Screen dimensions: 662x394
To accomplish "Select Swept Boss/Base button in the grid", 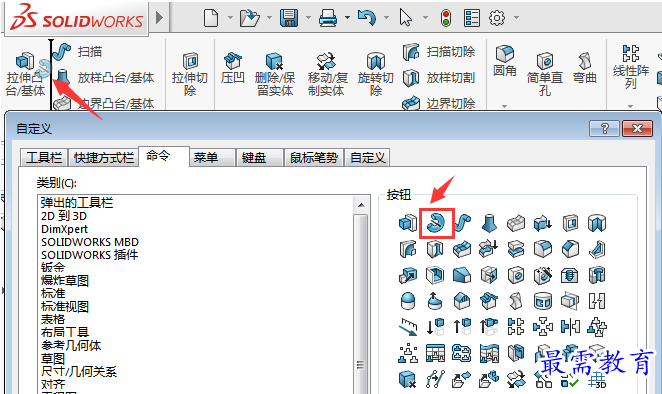I will (463, 223).
